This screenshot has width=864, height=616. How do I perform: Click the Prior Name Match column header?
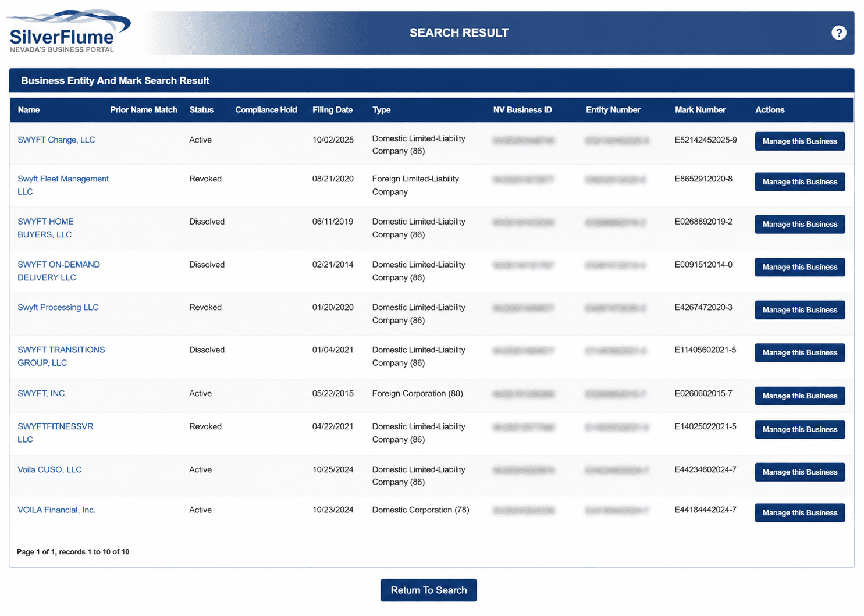(144, 110)
